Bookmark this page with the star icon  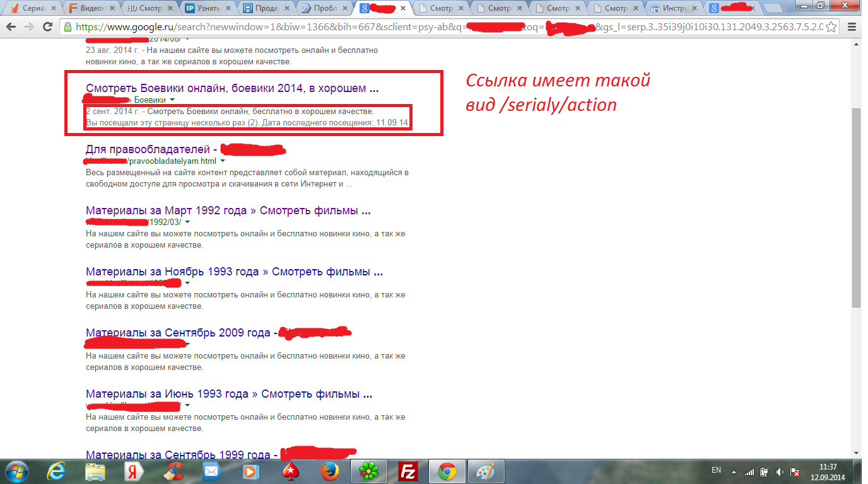831,28
